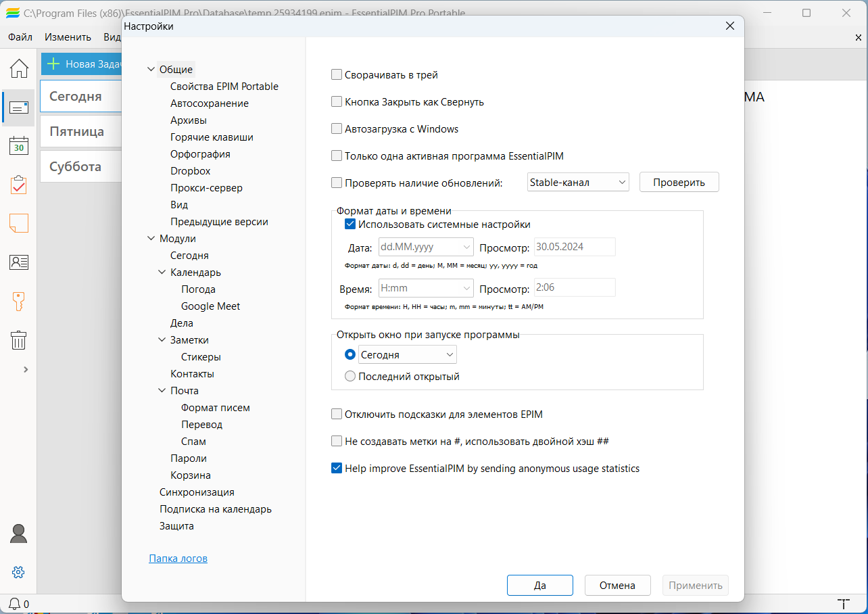Open the Passwords key icon

[x=19, y=301]
